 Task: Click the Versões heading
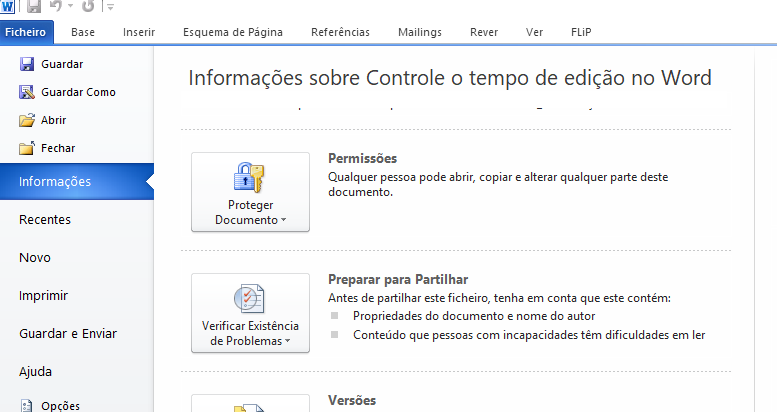(352, 400)
